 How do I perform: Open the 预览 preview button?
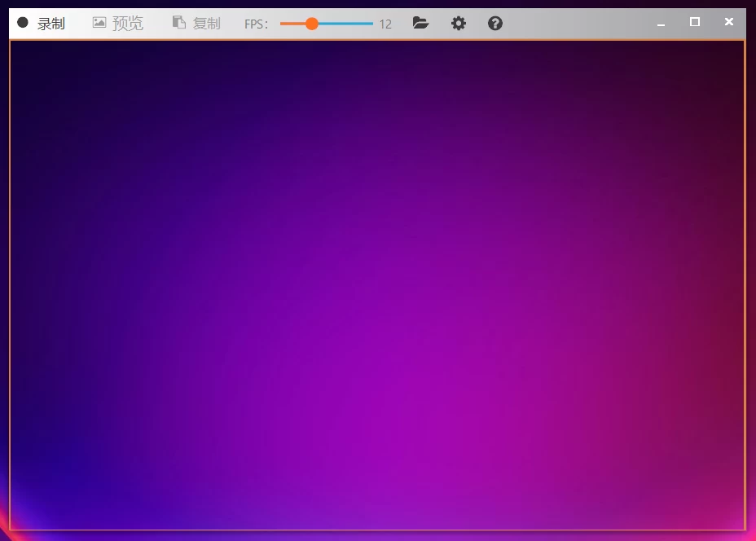[118, 23]
